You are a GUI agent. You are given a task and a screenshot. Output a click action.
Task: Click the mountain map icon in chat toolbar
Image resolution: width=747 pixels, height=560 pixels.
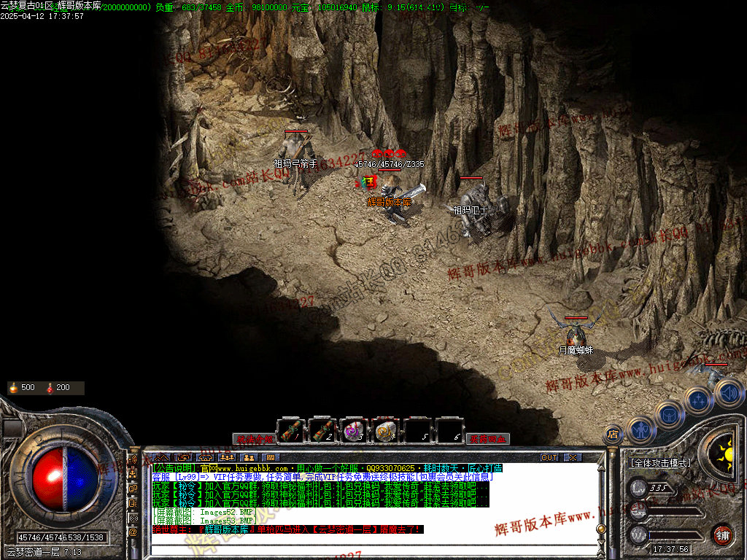coord(160,458)
